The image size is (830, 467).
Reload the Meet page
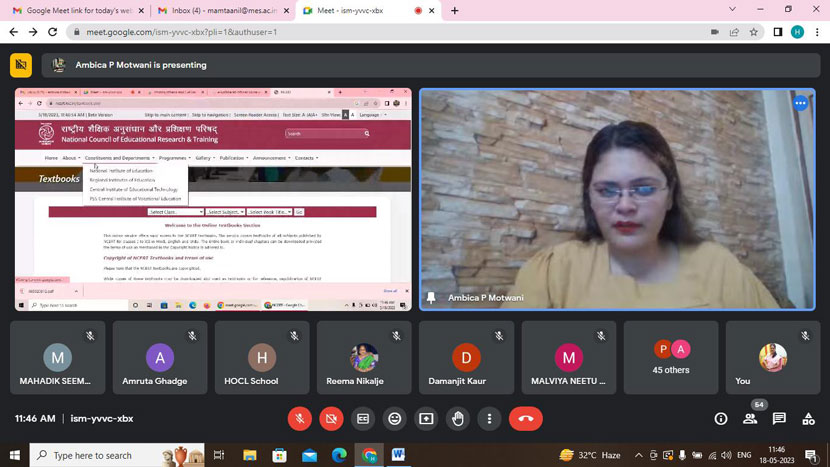pyautogui.click(x=52, y=32)
